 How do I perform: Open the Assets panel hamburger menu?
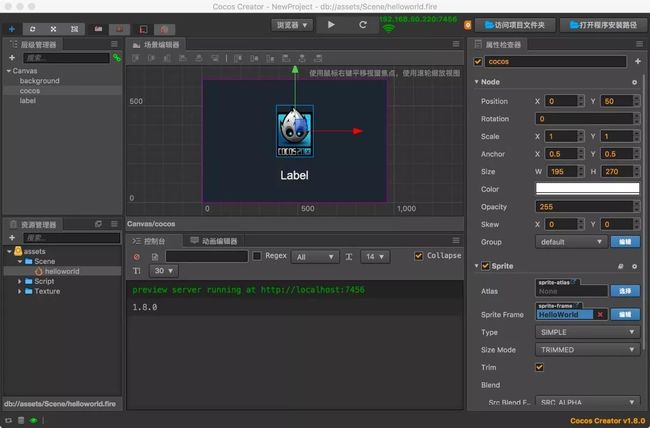[114, 224]
